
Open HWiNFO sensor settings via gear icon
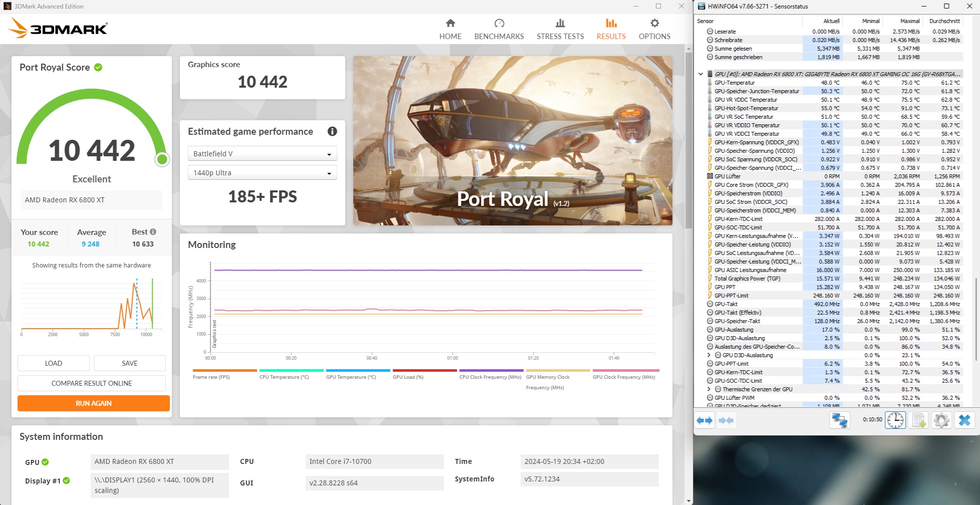tap(942, 420)
